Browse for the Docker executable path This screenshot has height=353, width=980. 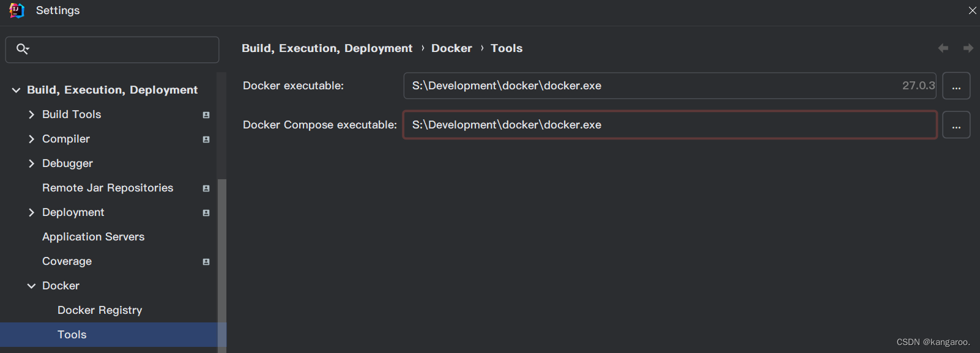tap(956, 86)
